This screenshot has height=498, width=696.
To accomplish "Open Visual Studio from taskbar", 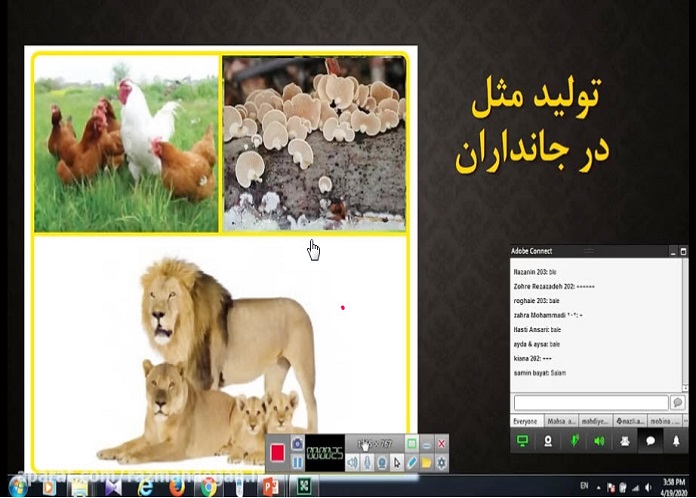I will (114, 487).
